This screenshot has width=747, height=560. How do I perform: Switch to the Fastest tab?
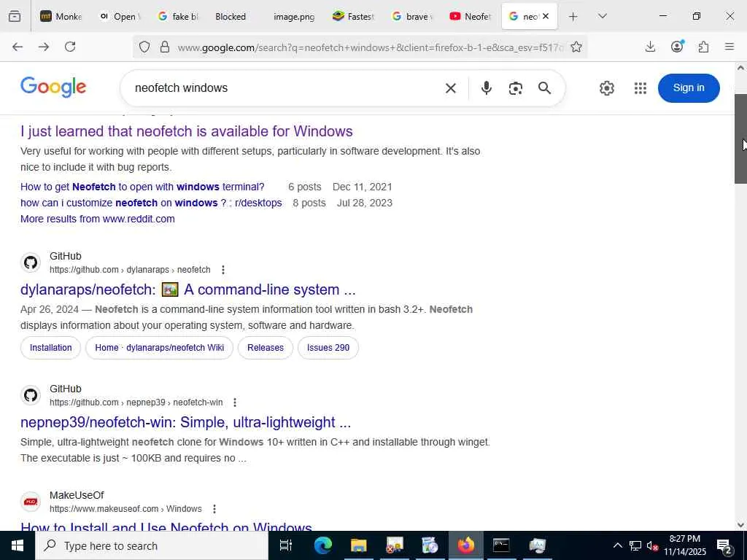pyautogui.click(x=353, y=16)
